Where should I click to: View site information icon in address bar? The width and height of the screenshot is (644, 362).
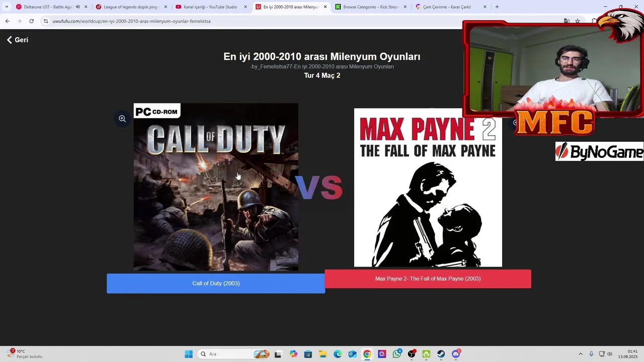[46, 21]
